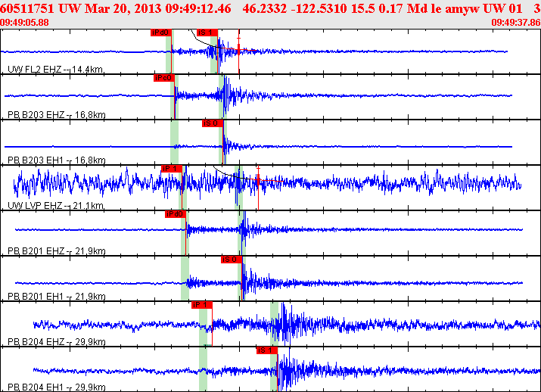Click the event header 60511751 UW text
Viewport: 541px width, 392px height.
coord(41,8)
